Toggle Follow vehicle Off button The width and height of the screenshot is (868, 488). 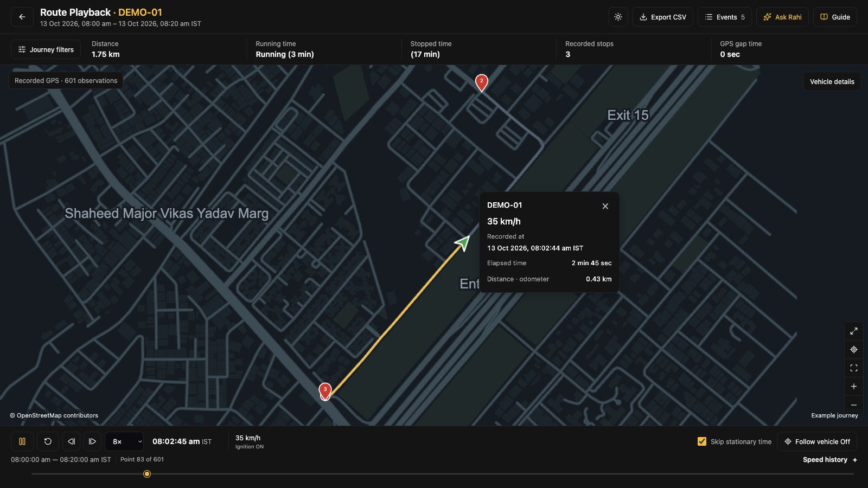pos(817,441)
